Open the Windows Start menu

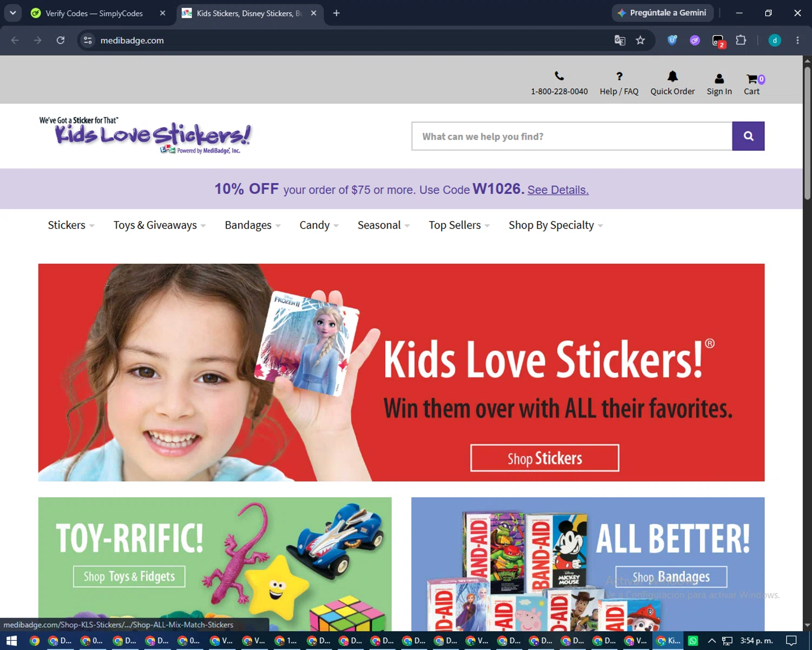[11, 641]
